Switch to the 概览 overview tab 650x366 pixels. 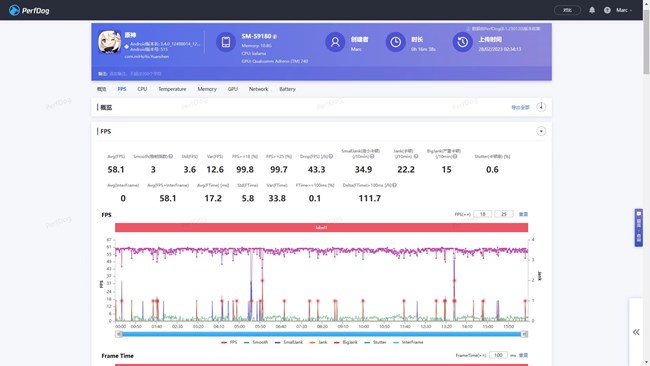pyautogui.click(x=102, y=89)
